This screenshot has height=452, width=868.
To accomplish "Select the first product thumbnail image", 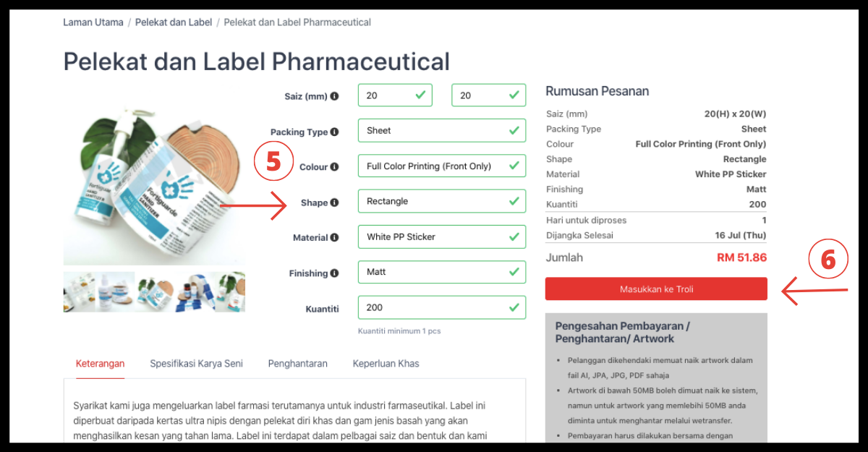I will click(x=81, y=292).
